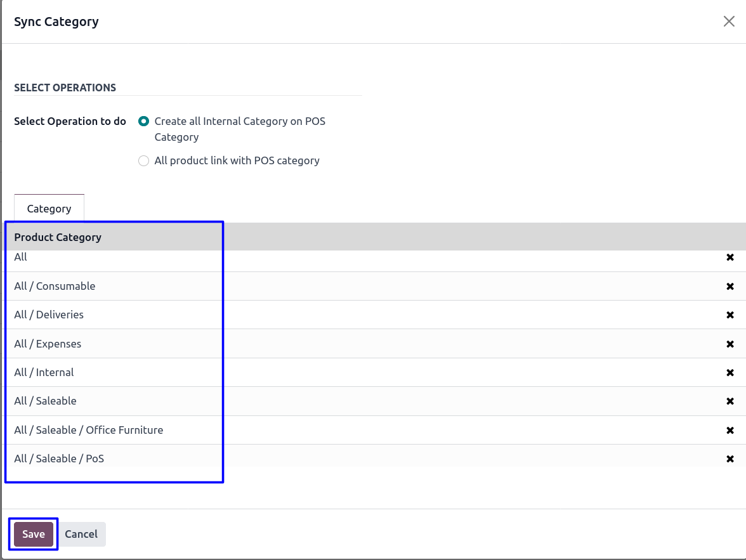This screenshot has height=560, width=746.
Task: Remove the All / Internal row
Action: pyautogui.click(x=730, y=373)
